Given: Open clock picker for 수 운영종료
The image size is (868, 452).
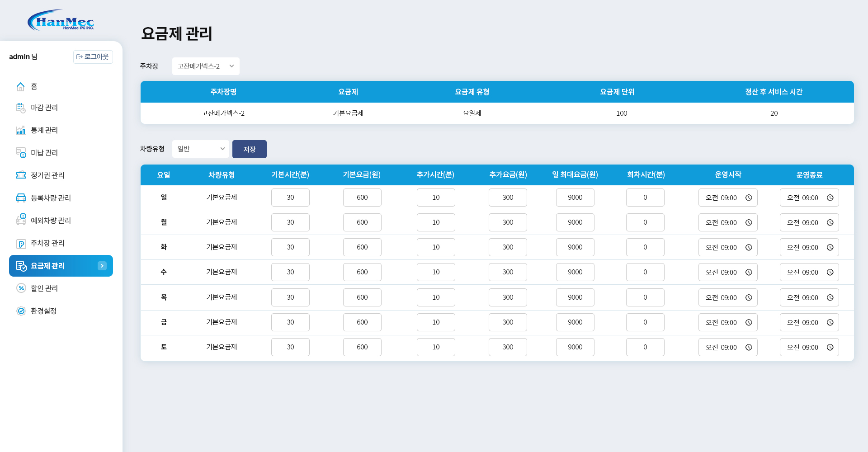Looking at the screenshot, I should (830, 272).
